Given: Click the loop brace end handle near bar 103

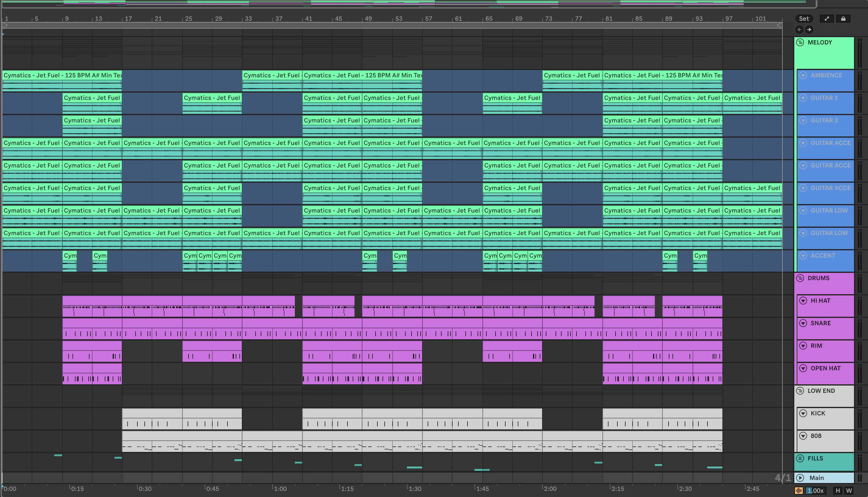Looking at the screenshot, I should [780, 25].
